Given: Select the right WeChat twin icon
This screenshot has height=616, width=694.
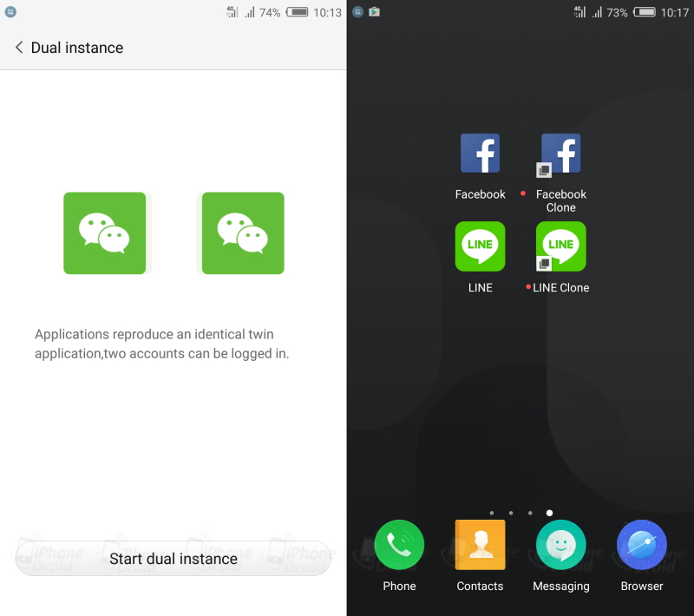Looking at the screenshot, I should click(243, 233).
